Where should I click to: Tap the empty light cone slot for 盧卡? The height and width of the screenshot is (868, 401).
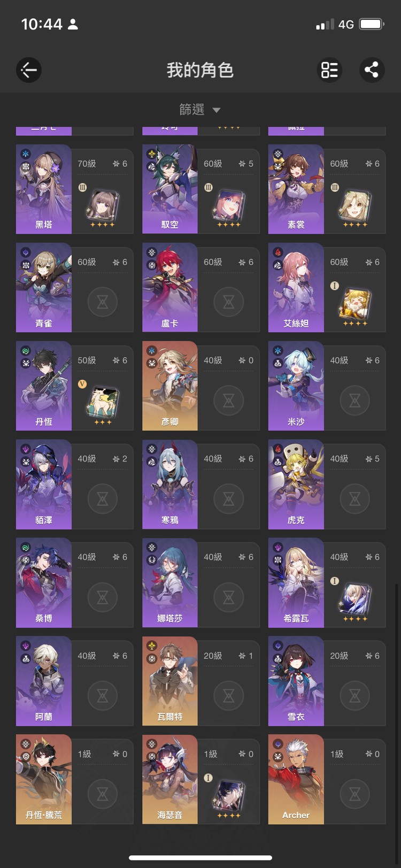[228, 302]
